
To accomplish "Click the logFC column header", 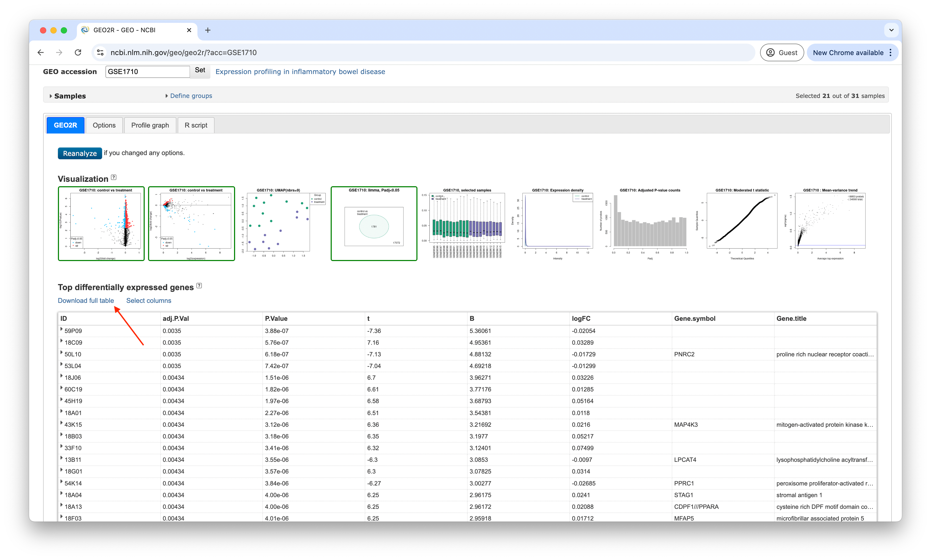I will tap(620, 318).
